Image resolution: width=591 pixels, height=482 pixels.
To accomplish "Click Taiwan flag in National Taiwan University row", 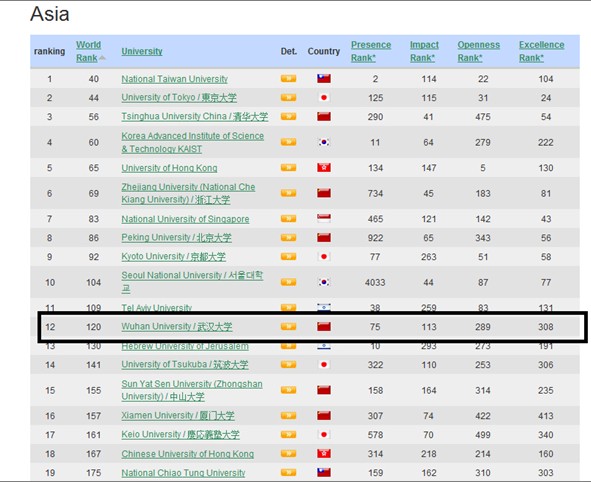I will tap(324, 78).
